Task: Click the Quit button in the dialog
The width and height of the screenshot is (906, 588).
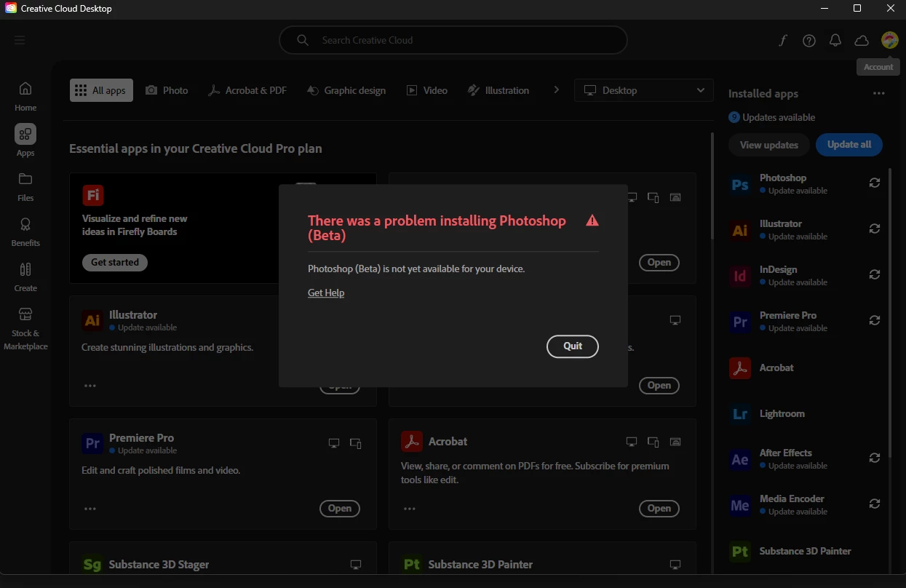Action: (x=573, y=346)
